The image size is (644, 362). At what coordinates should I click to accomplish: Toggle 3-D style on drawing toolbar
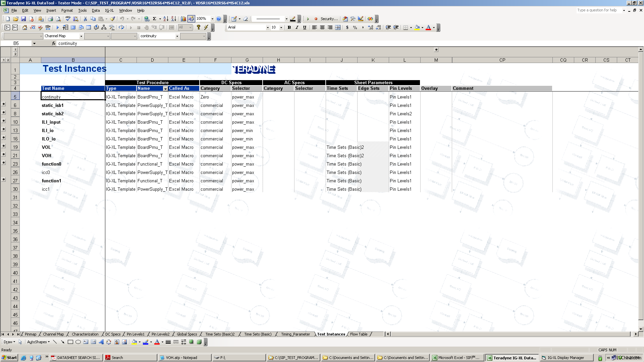199,342
